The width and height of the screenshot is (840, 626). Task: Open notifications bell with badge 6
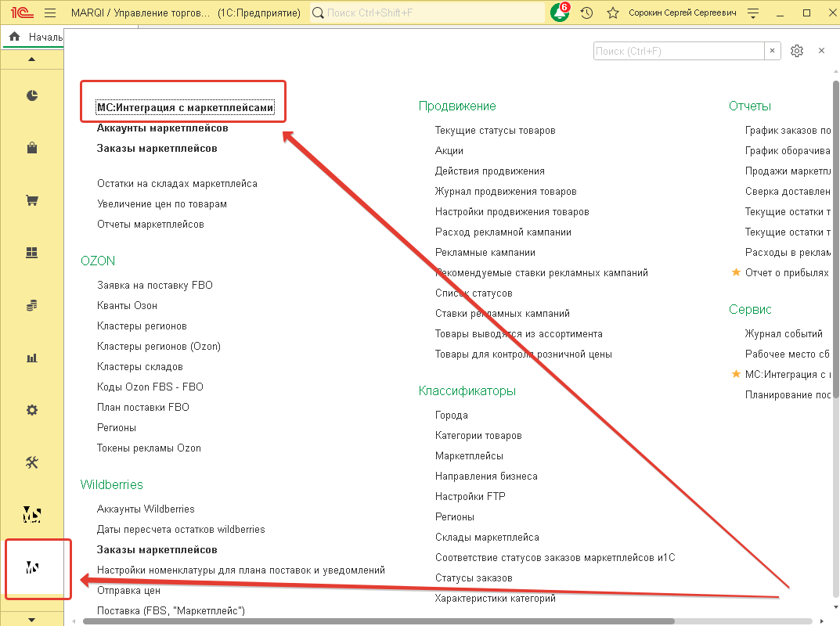click(561, 13)
